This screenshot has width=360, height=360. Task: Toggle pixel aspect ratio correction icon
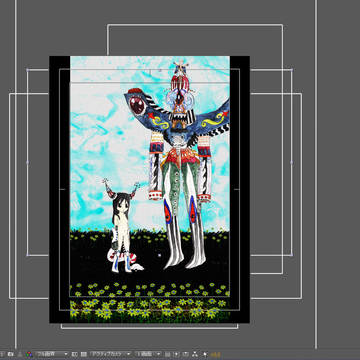click(x=167, y=354)
